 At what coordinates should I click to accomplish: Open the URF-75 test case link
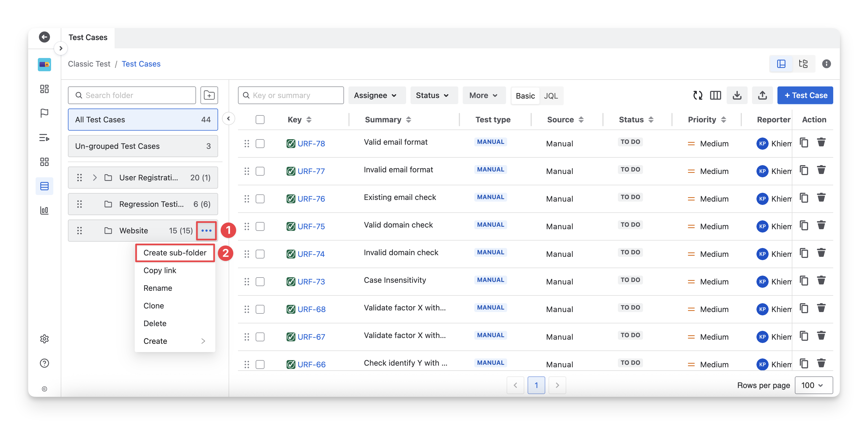click(311, 226)
